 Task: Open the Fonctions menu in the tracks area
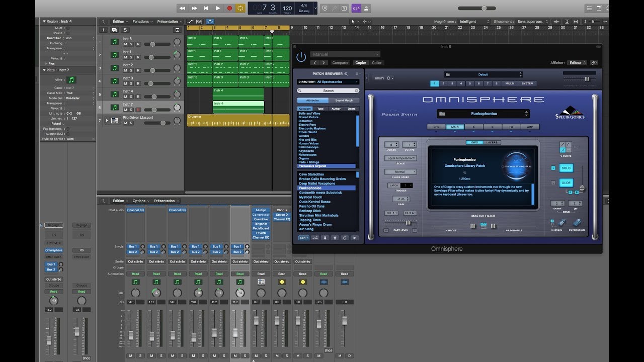tap(142, 22)
